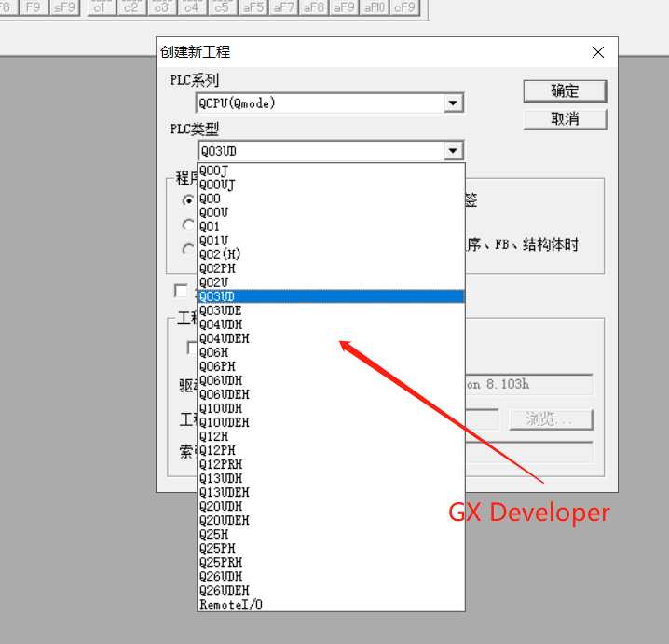Image resolution: width=669 pixels, height=644 pixels.
Task: Click the aF5 toolbar icon
Action: click(x=253, y=8)
